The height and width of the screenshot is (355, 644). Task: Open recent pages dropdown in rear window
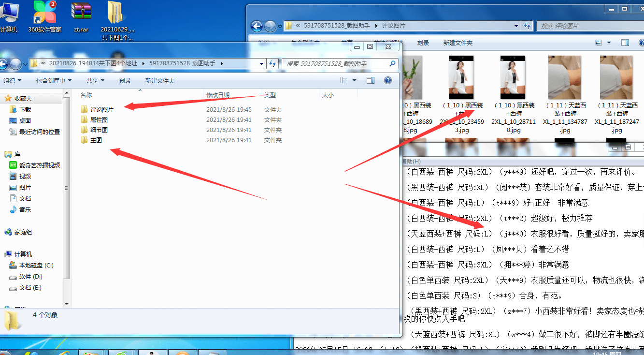click(x=279, y=26)
